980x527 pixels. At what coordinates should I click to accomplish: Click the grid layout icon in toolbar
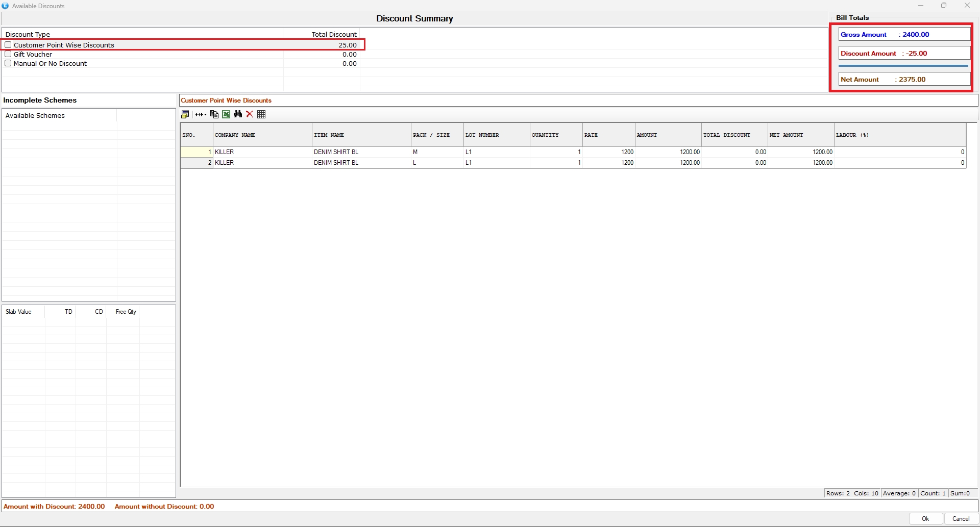pyautogui.click(x=262, y=114)
